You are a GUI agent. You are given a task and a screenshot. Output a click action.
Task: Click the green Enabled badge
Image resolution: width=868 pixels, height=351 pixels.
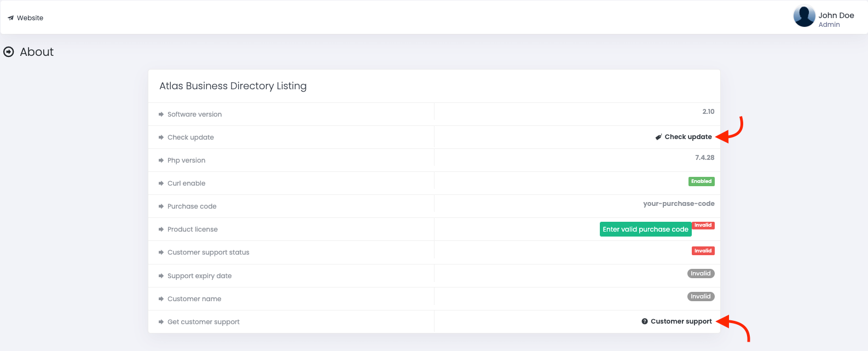[x=702, y=181]
